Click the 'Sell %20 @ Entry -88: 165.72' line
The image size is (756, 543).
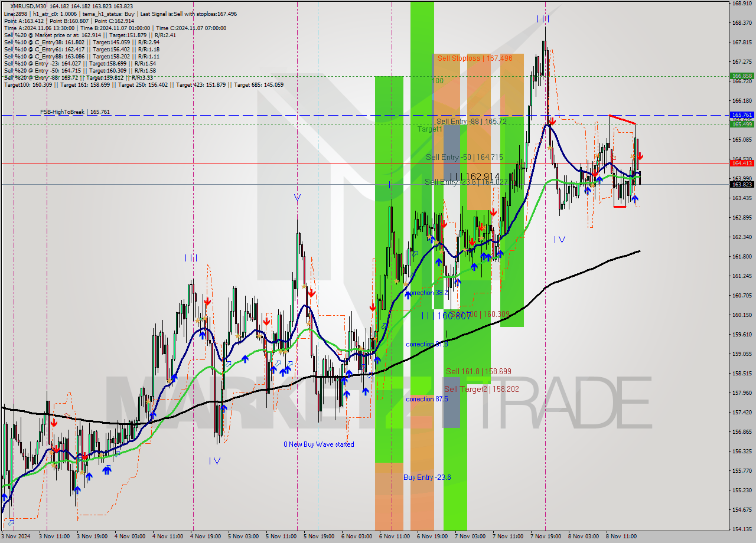click(x=80, y=77)
